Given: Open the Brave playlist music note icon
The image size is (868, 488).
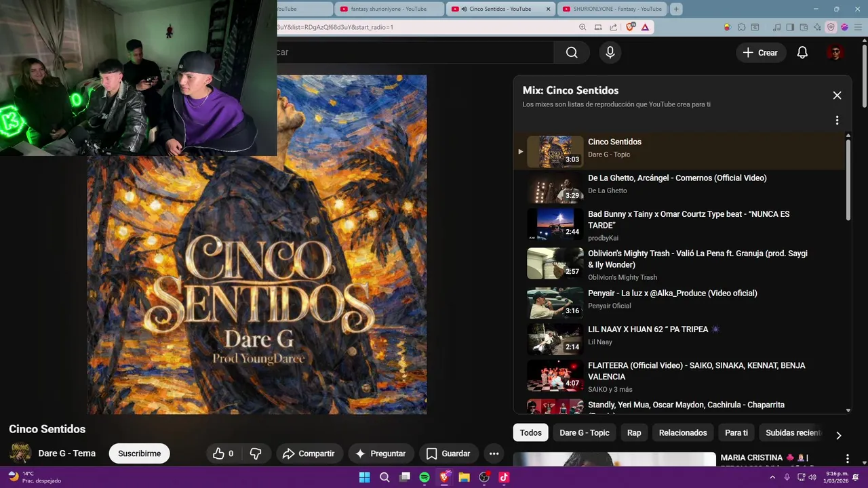Looking at the screenshot, I should pyautogui.click(x=776, y=27).
